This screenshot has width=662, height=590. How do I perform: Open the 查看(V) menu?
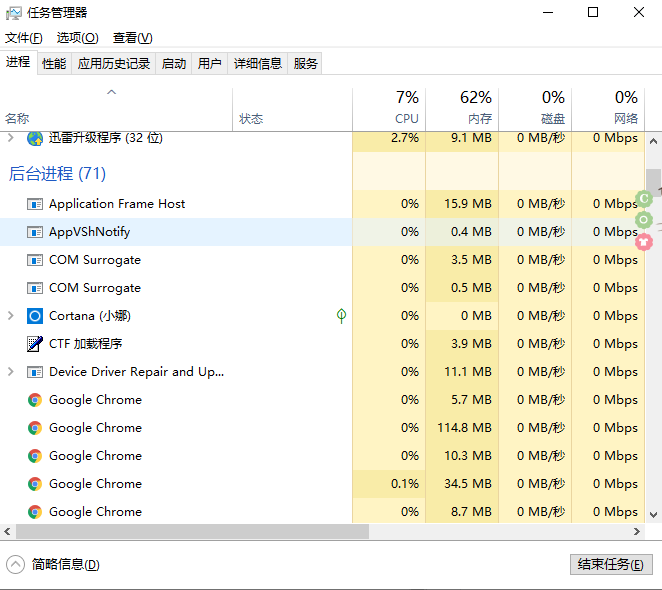(x=133, y=38)
